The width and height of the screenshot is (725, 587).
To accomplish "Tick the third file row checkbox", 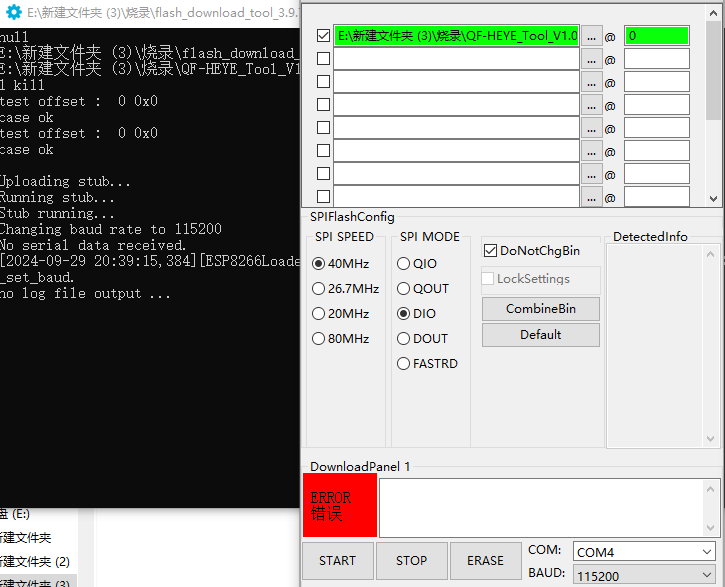I will [323, 82].
